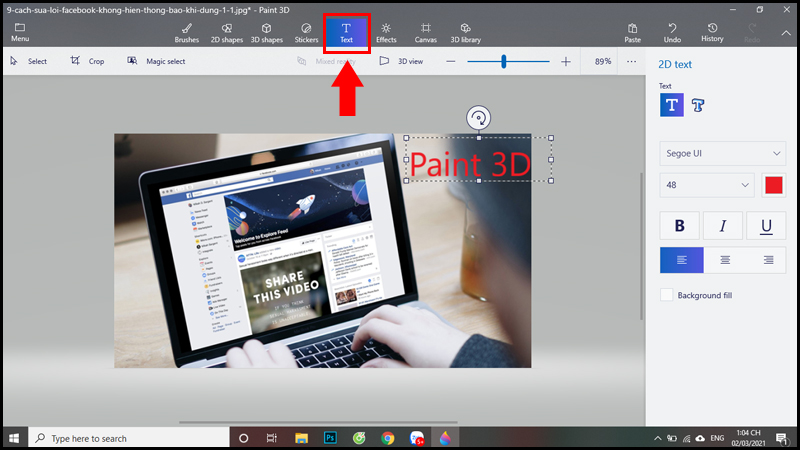The height and width of the screenshot is (450, 800).
Task: Enable the Background fill checkbox
Action: (666, 295)
